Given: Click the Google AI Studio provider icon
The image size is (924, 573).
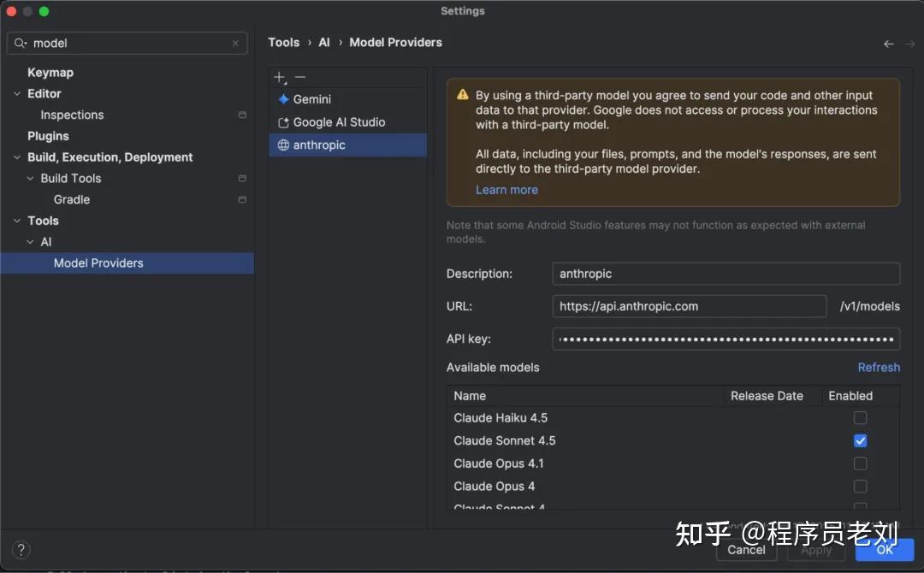Looking at the screenshot, I should click(x=283, y=122).
